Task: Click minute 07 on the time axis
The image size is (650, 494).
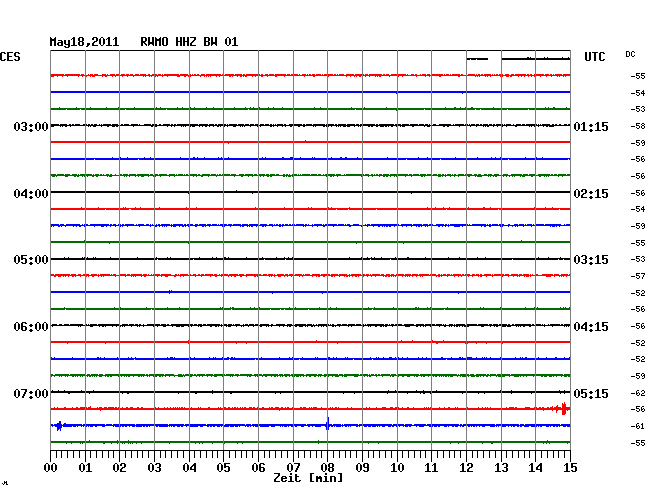Action: point(293,468)
